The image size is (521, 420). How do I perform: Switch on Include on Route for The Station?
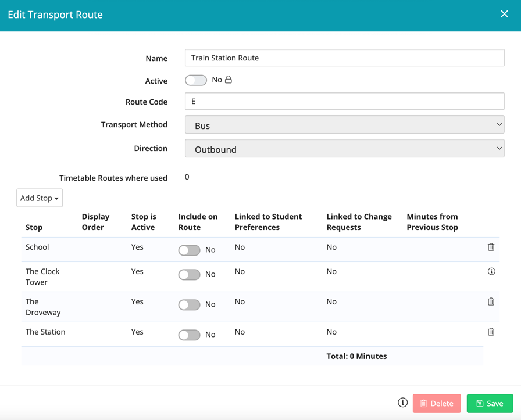coord(190,335)
